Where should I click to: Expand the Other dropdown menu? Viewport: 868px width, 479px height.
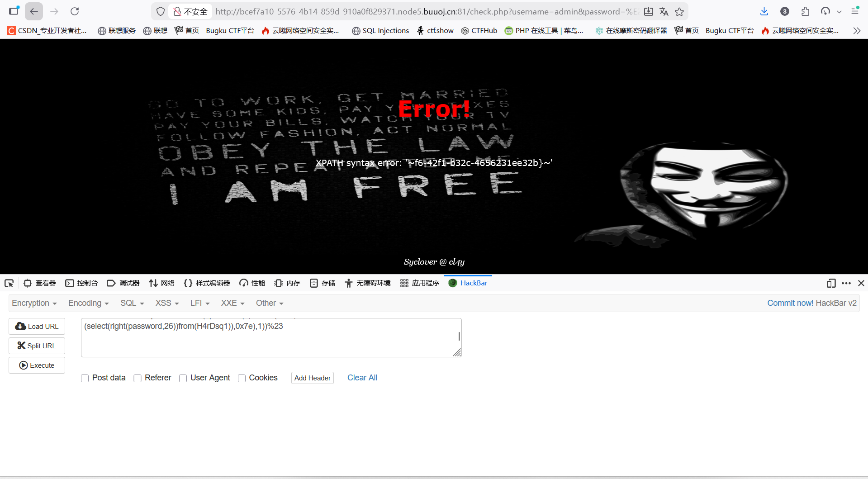pyautogui.click(x=270, y=303)
